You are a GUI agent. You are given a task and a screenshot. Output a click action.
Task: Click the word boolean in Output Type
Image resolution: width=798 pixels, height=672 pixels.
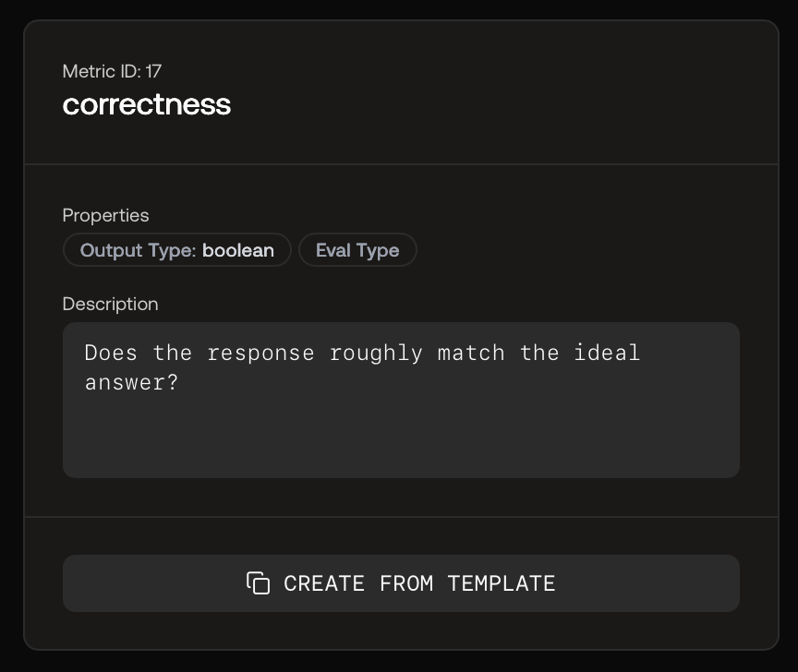click(238, 250)
